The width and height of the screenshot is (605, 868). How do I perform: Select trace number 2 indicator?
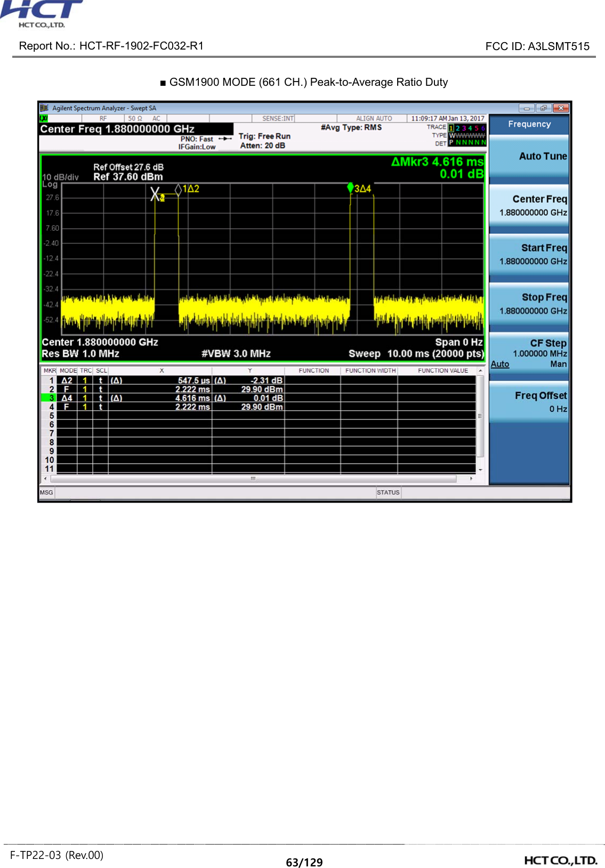pos(457,128)
